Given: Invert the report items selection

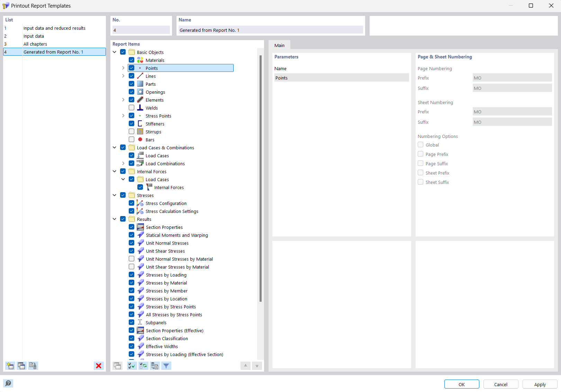Looking at the screenshot, I should [x=143, y=366].
